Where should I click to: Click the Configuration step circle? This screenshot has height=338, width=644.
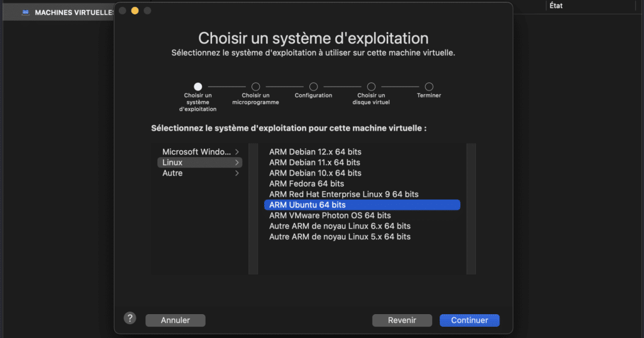tap(313, 87)
